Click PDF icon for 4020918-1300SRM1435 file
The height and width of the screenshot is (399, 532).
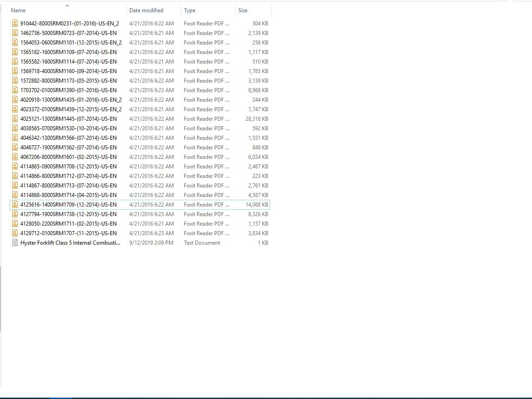pyautogui.click(x=15, y=99)
